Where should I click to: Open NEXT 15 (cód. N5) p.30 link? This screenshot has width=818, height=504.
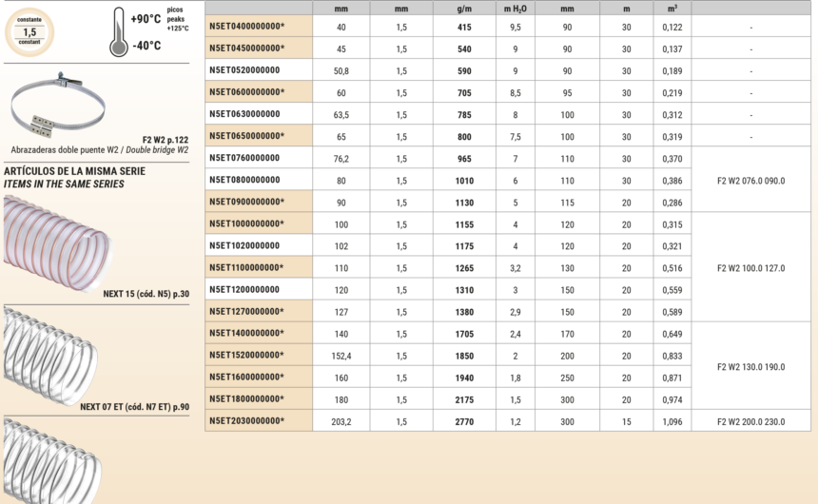click(x=146, y=294)
